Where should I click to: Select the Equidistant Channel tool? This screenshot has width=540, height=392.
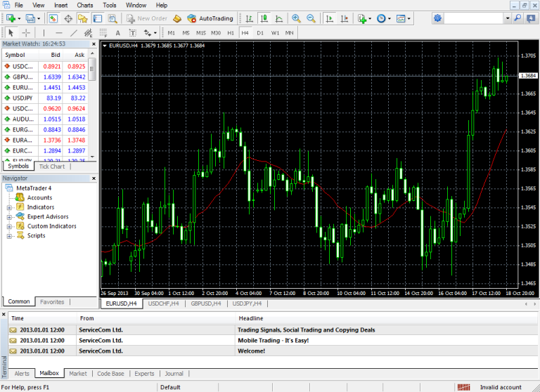tap(89, 33)
